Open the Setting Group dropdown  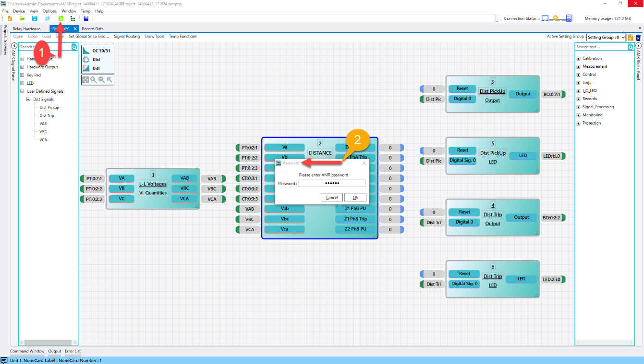[606, 38]
